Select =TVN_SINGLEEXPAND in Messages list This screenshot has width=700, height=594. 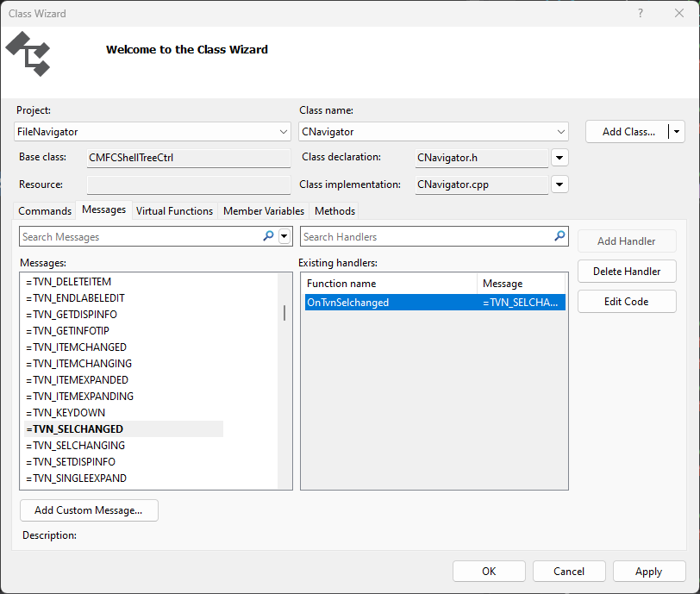[77, 478]
